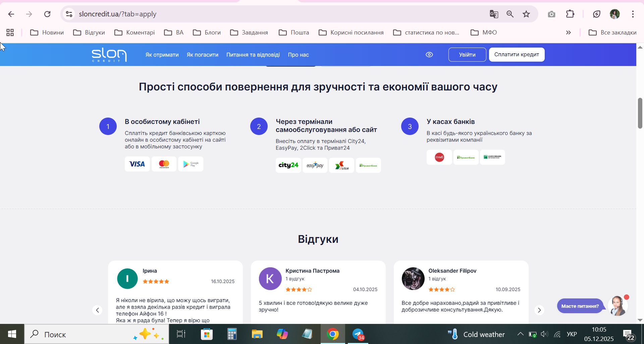The height and width of the screenshot is (344, 644).
Task: Click the Увійти button
Action: point(467,55)
